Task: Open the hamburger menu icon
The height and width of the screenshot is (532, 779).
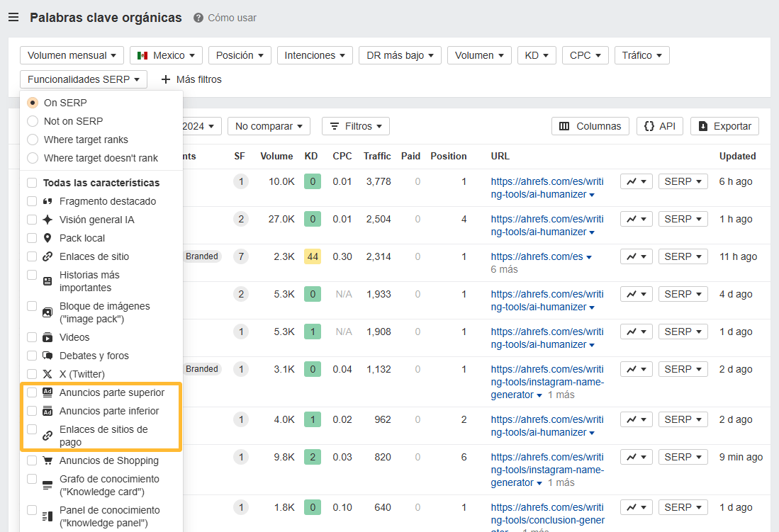Action: point(13,18)
